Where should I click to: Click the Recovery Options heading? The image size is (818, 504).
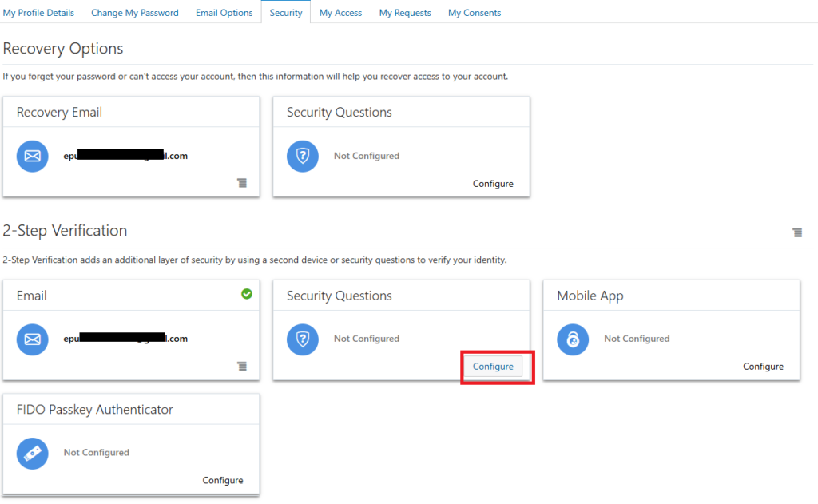click(x=63, y=49)
